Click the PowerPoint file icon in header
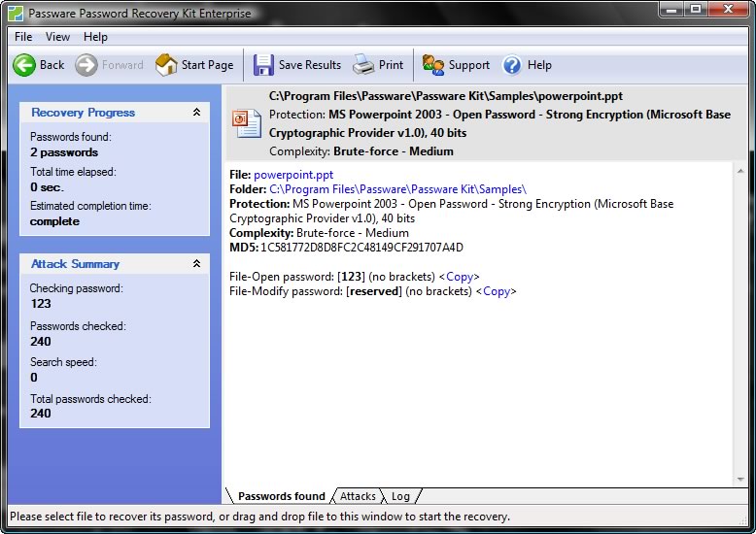Screen dimensions: 756x534 click(x=247, y=123)
